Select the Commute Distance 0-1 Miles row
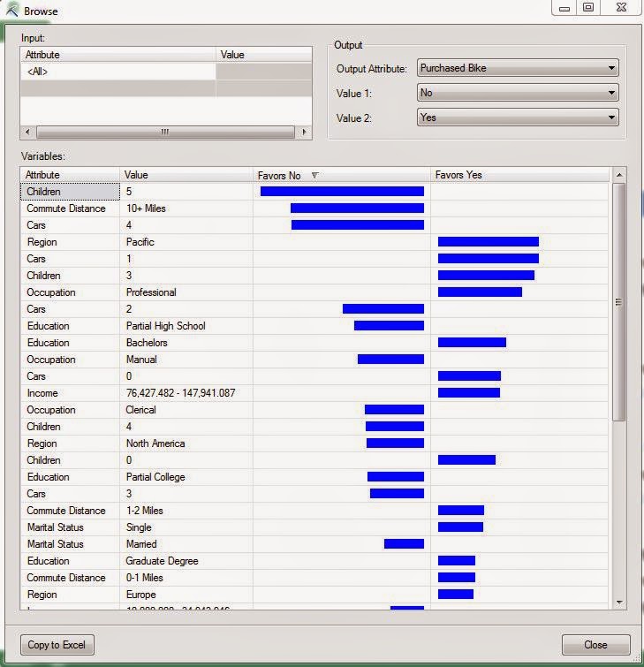Image resolution: width=644 pixels, height=667 pixels. point(314,578)
